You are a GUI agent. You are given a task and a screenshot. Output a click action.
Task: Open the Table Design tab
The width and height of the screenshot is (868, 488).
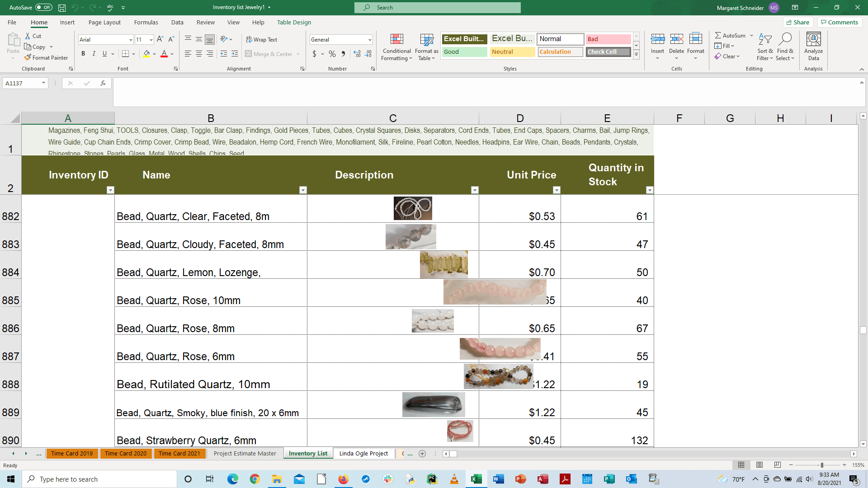(x=294, y=22)
